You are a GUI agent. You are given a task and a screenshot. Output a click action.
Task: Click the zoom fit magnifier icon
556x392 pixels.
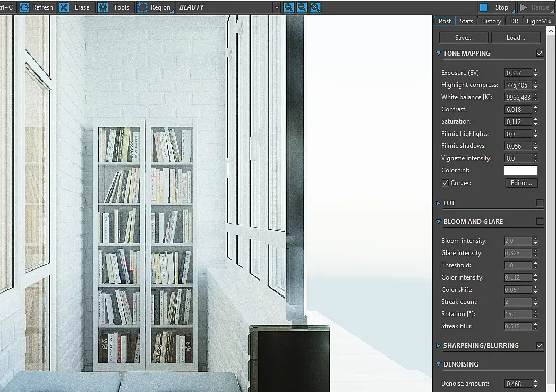[315, 7]
